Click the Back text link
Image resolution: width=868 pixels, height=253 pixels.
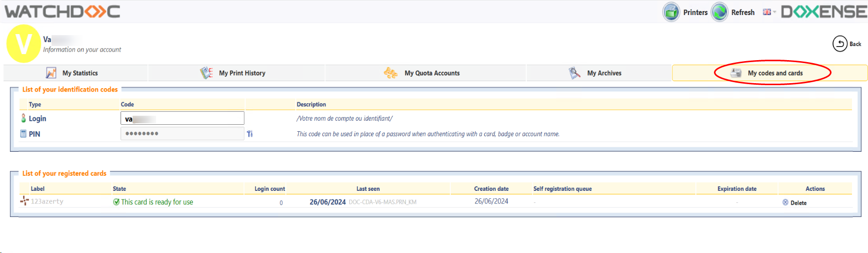[x=855, y=44]
